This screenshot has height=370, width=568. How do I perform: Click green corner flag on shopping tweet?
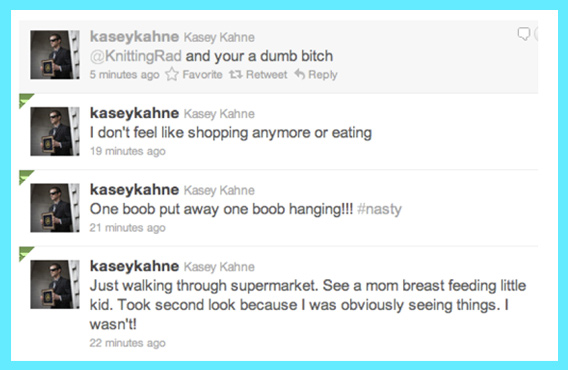click(x=26, y=100)
